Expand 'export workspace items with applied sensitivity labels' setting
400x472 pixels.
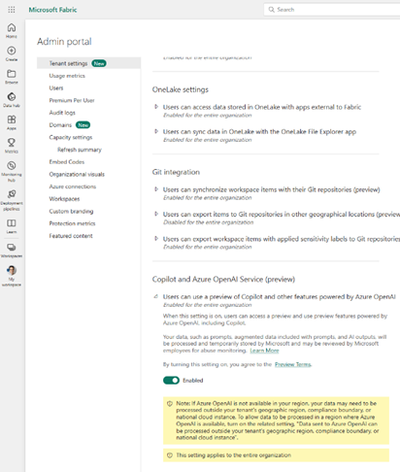pos(156,238)
